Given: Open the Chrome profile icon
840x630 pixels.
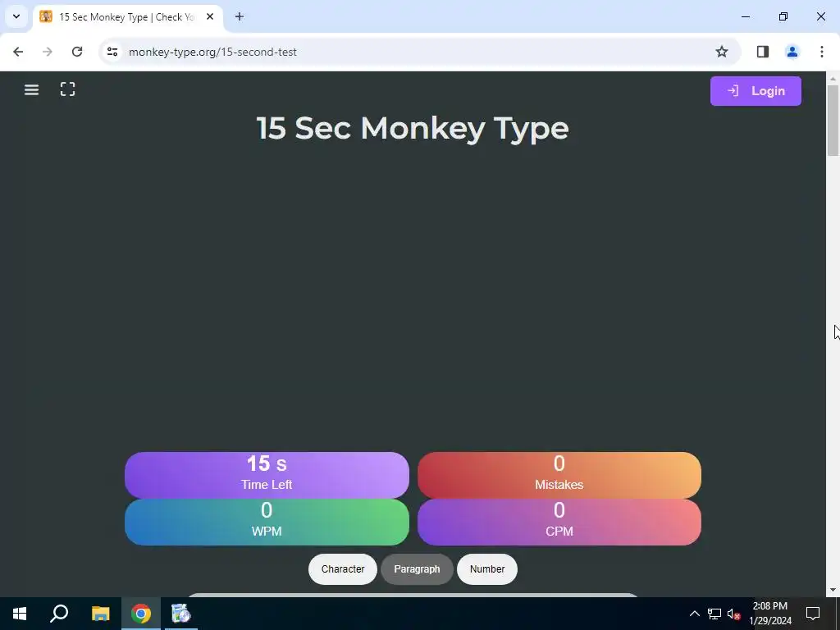Looking at the screenshot, I should [x=792, y=52].
